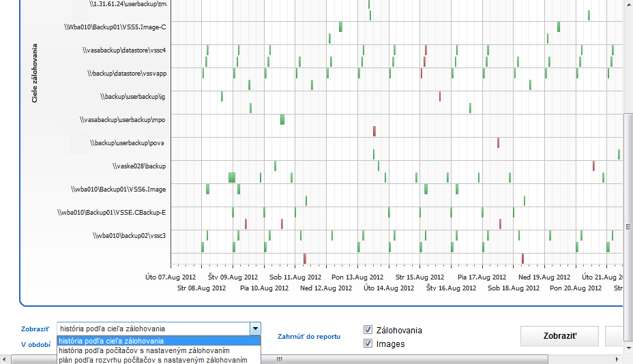
Task: Click the label \\Wba010\Backup01\VSS5.Image-C
Action: (115, 27)
